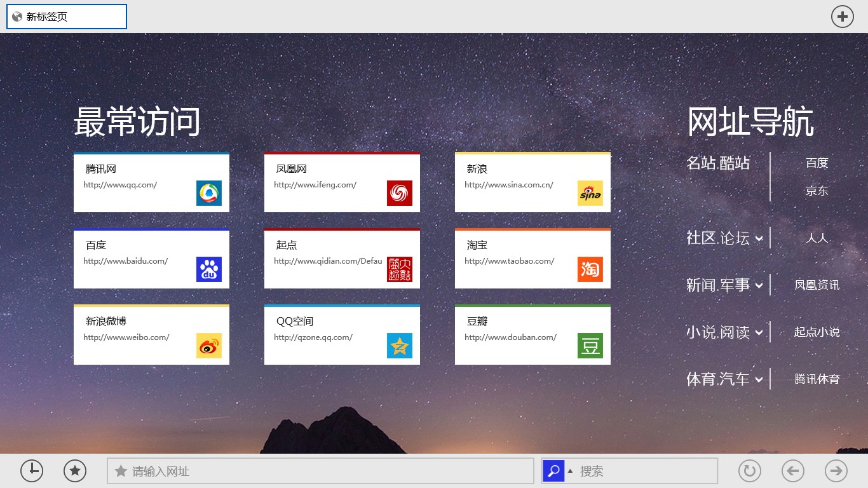Select 小说.阅读 navigation category
Image resolution: width=868 pixels, height=488 pixels.
click(x=718, y=332)
